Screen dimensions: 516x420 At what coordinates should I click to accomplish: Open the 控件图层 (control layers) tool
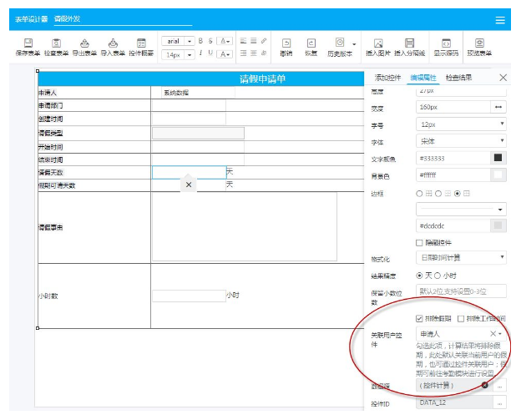click(x=141, y=46)
